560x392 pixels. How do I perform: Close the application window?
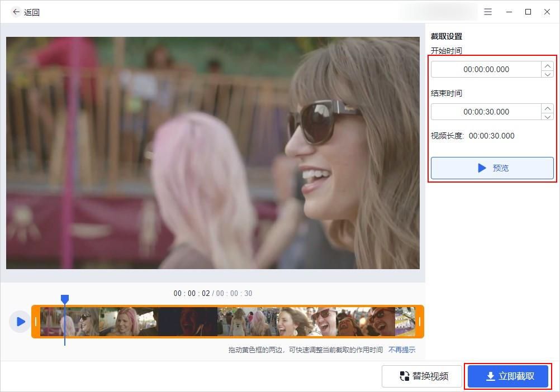(x=547, y=12)
